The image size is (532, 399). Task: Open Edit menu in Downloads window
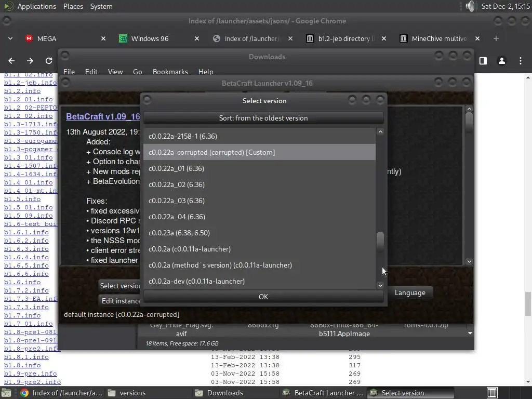(91, 72)
